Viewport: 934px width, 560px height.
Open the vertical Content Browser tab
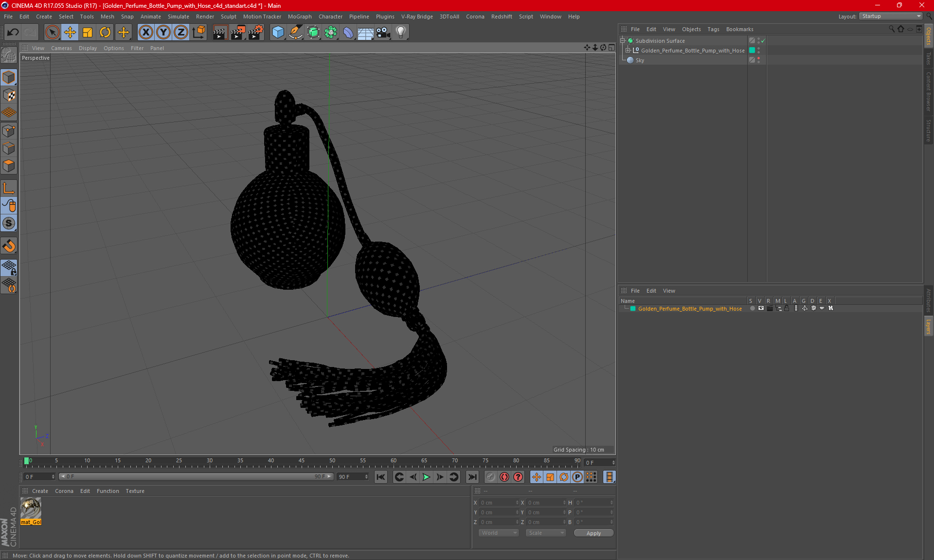929,91
